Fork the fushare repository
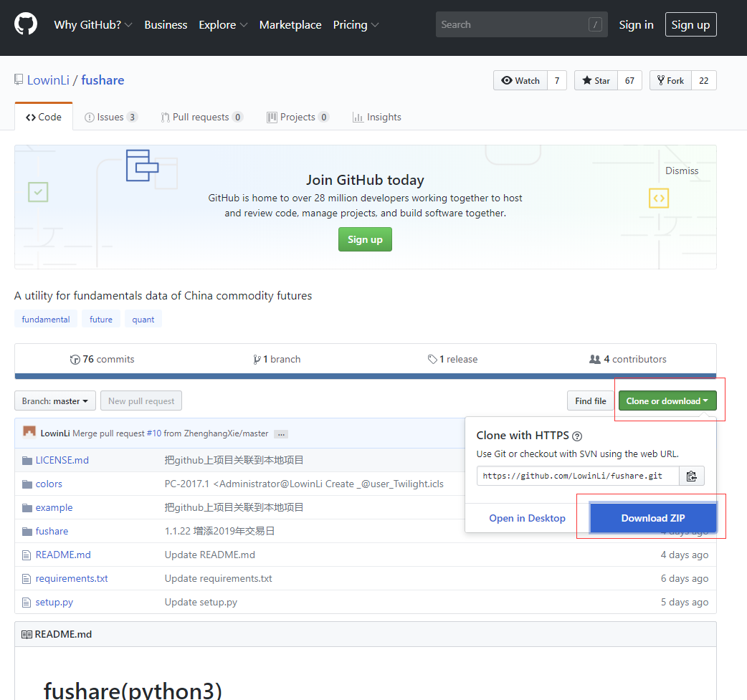 669,80
